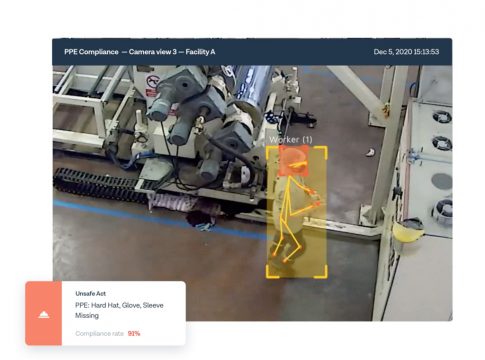Click the worker's orange glasses overlay marker
The width and height of the screenshot is (485, 360).
coord(297,164)
